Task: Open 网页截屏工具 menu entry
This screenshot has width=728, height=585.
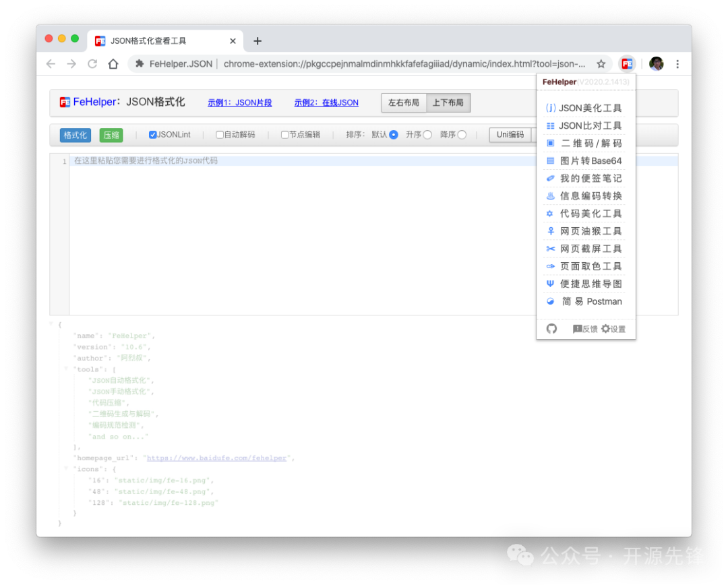Action: (584, 249)
